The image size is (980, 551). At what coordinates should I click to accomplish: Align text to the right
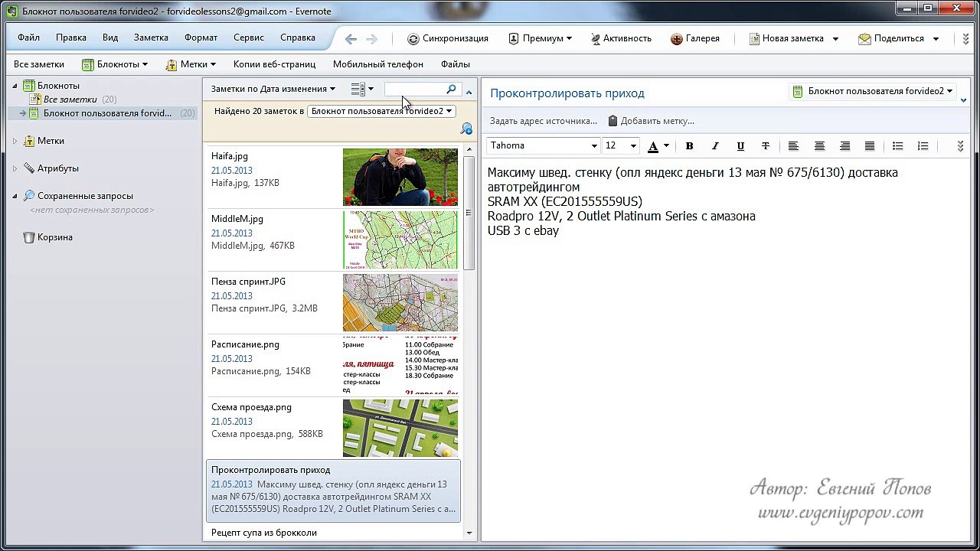844,146
